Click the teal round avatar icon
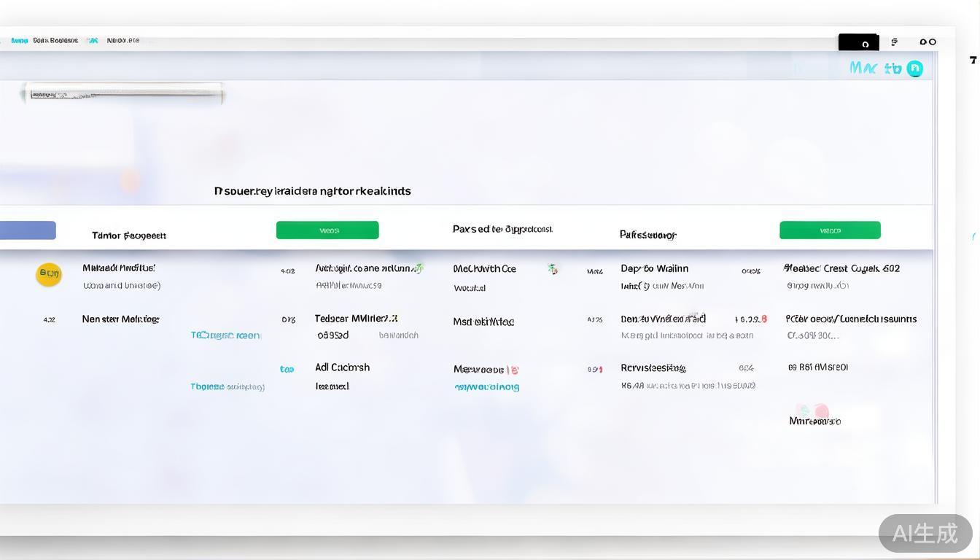 tap(914, 69)
